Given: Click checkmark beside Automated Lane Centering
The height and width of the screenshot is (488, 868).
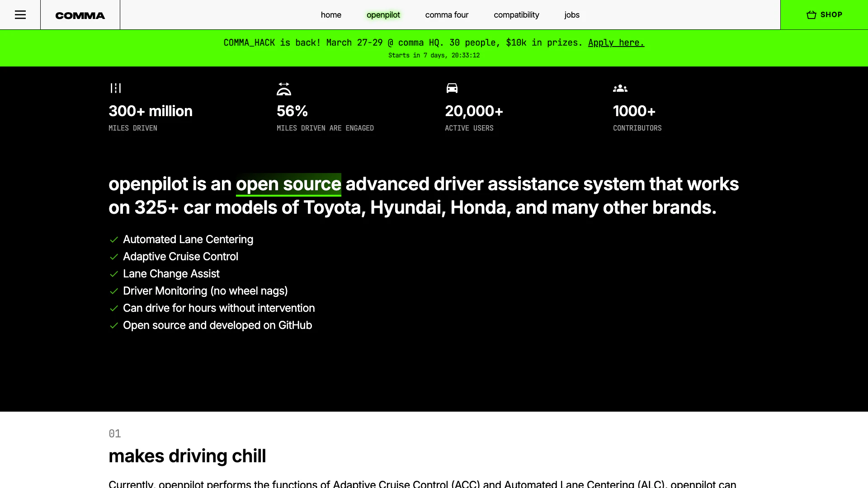Looking at the screenshot, I should tap(114, 239).
